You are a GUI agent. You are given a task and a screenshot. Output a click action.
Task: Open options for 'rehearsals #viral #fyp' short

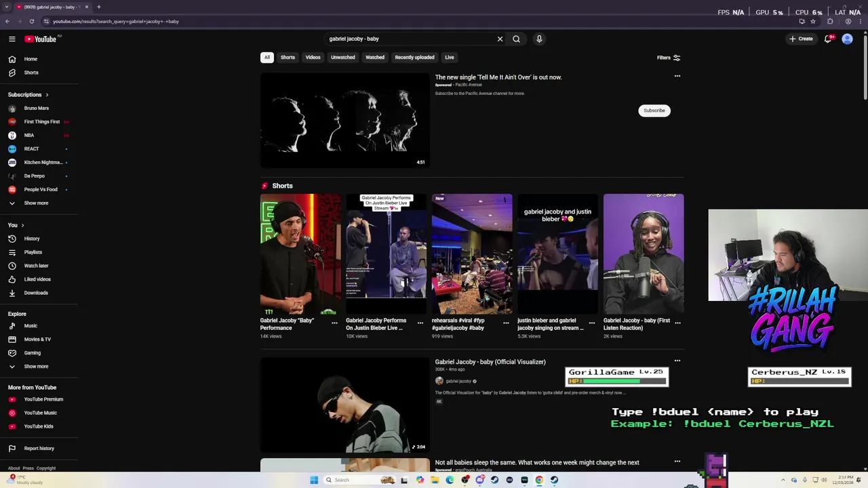point(506,323)
